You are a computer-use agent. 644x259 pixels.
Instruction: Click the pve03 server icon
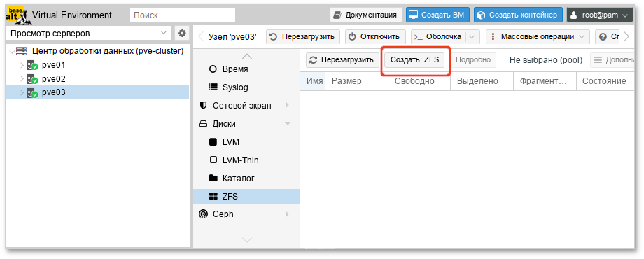32,93
